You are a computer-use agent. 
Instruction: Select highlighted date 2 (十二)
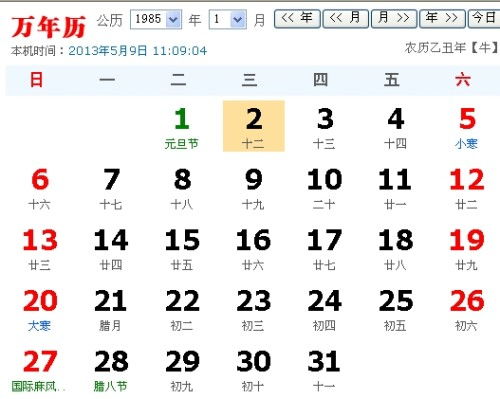tap(254, 126)
